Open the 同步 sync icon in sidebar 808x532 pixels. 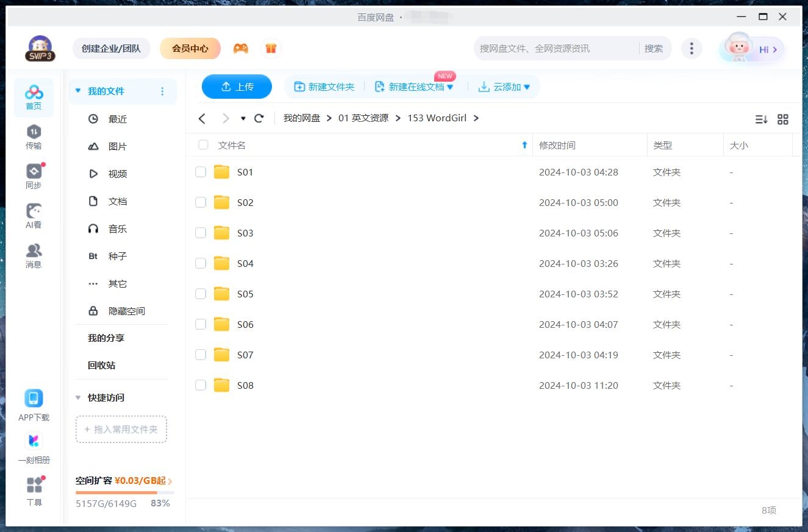click(x=34, y=176)
